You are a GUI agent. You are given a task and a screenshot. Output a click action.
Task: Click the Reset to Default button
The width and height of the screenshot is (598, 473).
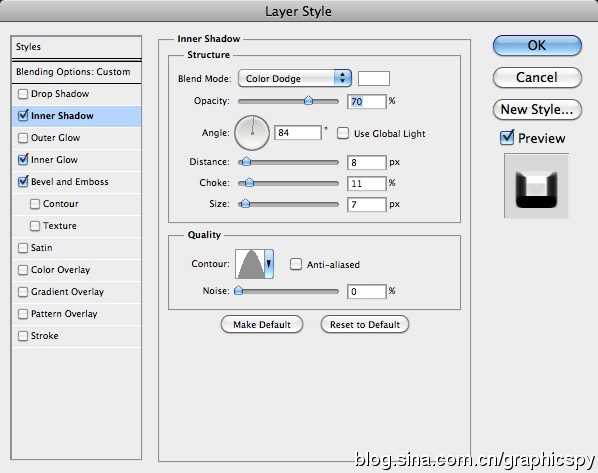(x=365, y=324)
